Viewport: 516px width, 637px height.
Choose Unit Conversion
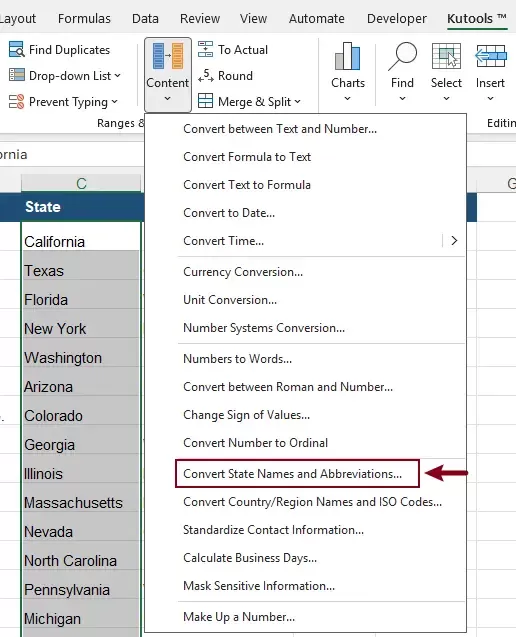[x=306, y=300]
